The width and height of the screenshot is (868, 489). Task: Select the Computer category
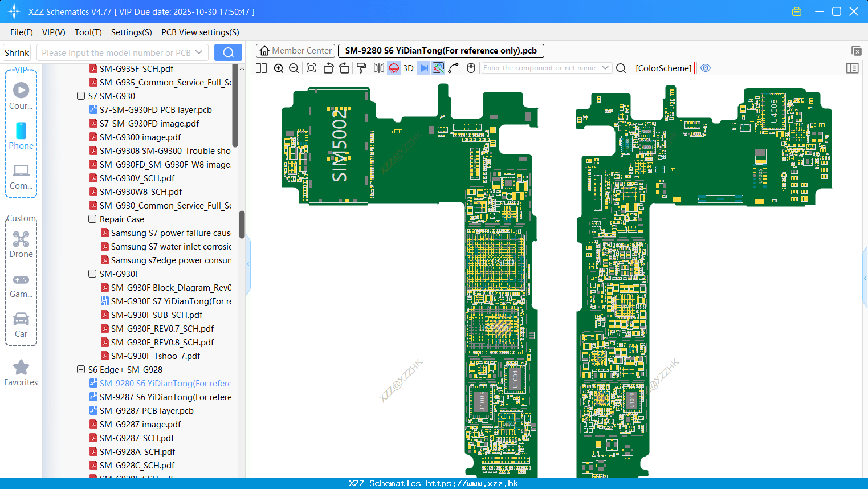[21, 176]
